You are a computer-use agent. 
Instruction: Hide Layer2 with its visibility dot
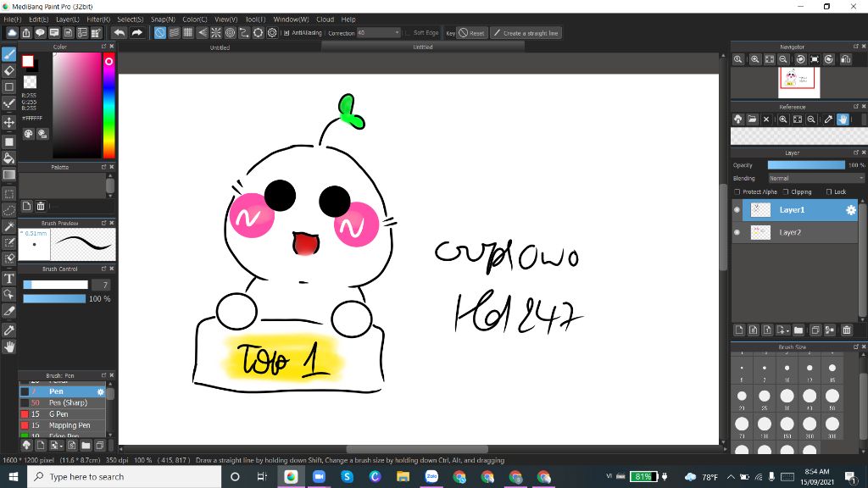click(x=737, y=232)
